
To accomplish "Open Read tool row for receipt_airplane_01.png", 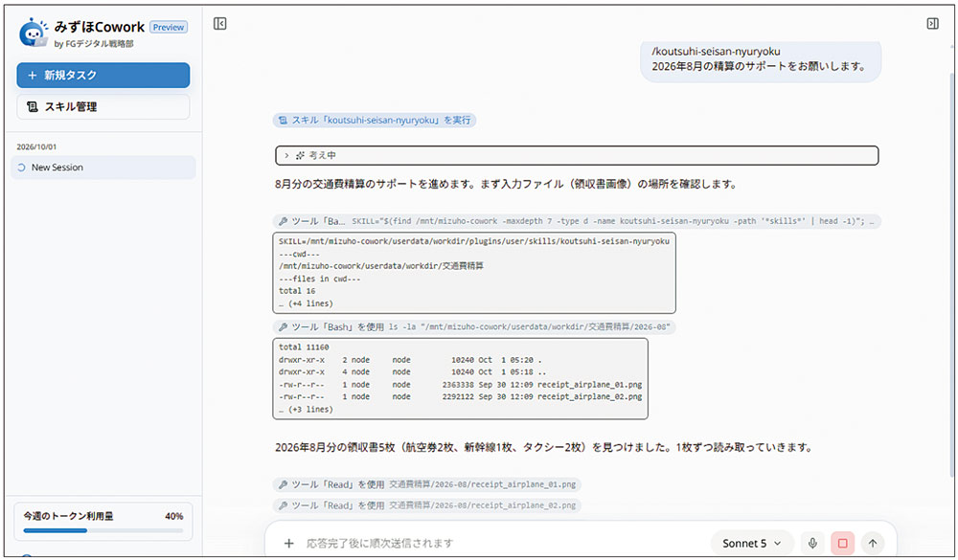I will pyautogui.click(x=427, y=484).
